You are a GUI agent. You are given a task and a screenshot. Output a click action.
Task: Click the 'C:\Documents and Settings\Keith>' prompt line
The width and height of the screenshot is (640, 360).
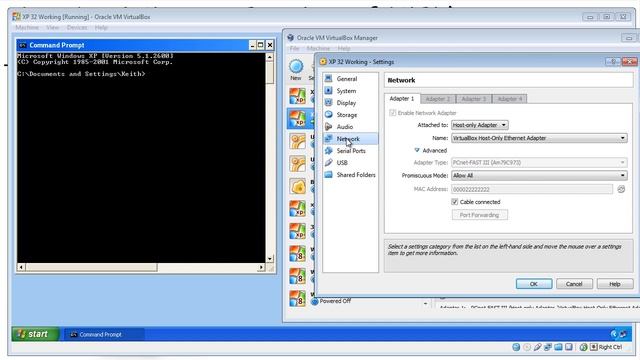(x=81, y=74)
